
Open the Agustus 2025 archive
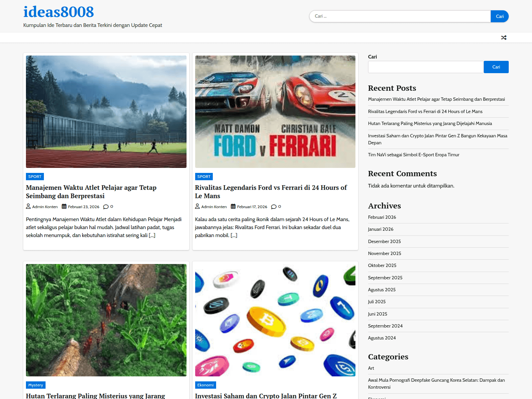pos(382,290)
